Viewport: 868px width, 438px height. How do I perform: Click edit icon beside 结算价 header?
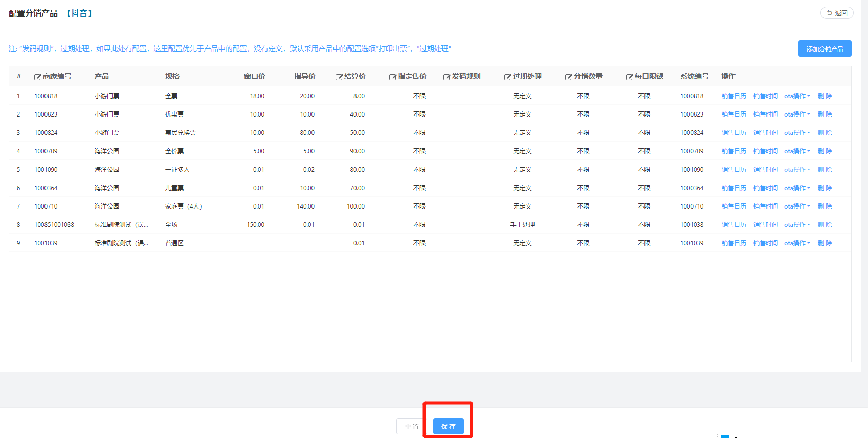(x=339, y=77)
